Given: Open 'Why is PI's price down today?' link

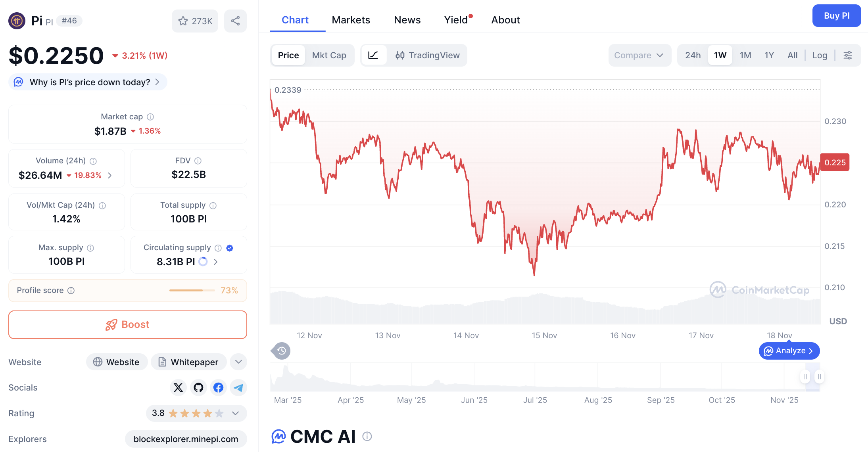Looking at the screenshot, I should point(88,82).
